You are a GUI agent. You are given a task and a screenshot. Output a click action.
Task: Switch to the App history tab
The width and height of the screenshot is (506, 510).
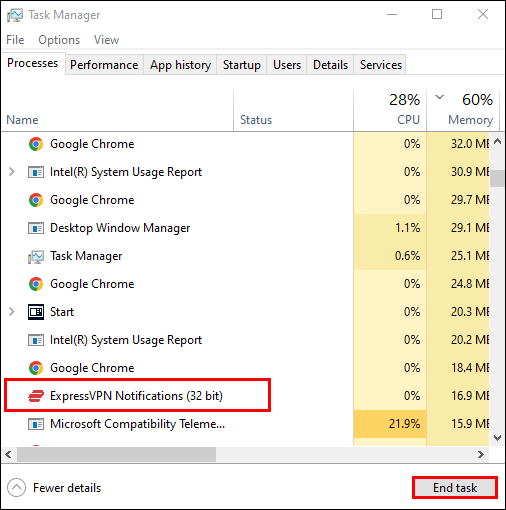point(180,65)
